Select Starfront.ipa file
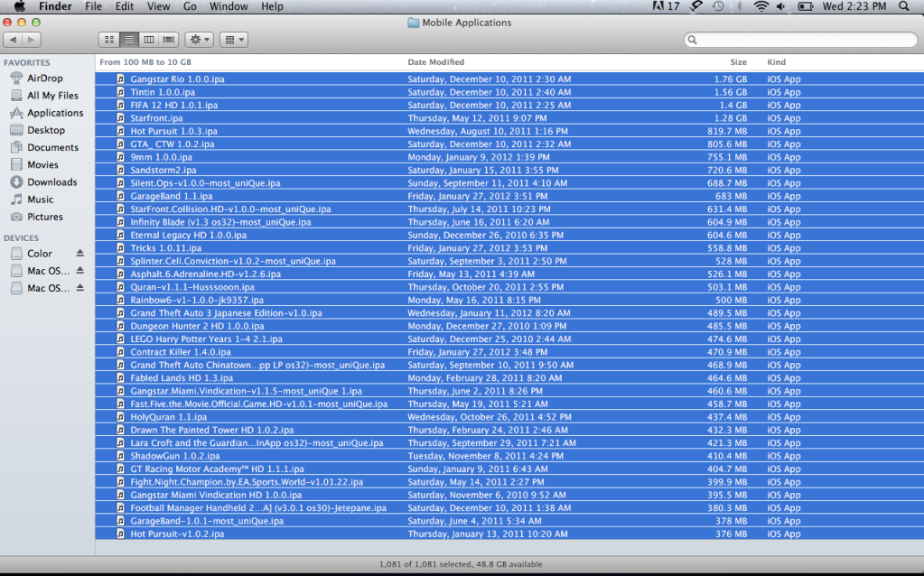The height and width of the screenshot is (576, 924). (509, 117)
